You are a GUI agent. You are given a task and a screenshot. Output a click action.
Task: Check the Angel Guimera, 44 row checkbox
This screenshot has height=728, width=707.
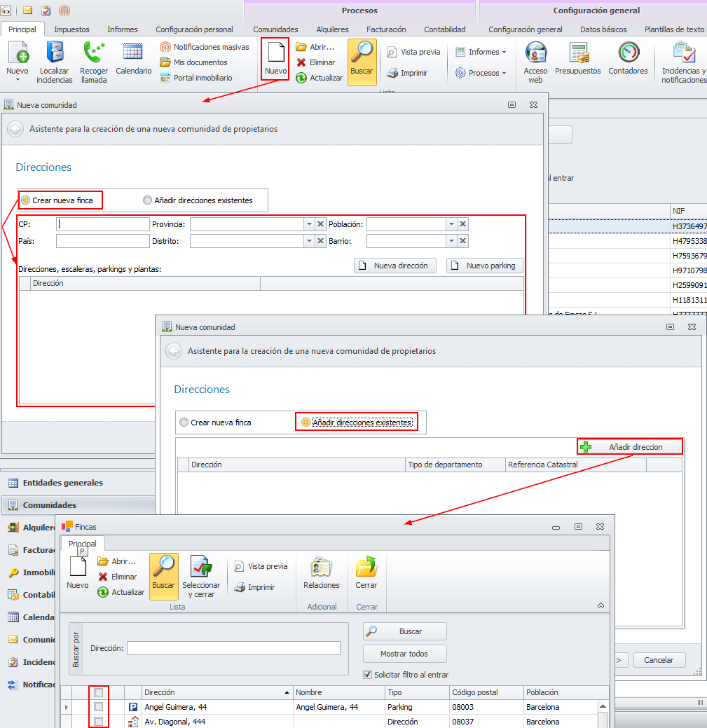pos(98,707)
